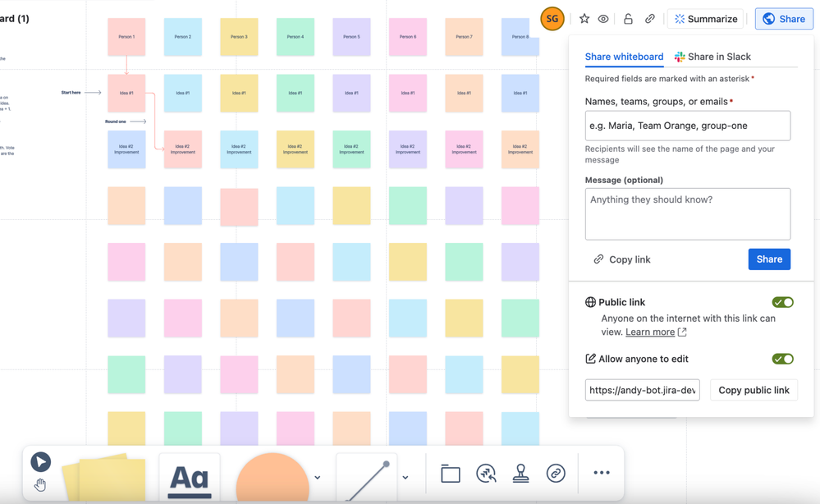The image size is (820, 504).
Task: Star this whiteboard
Action: 584,19
